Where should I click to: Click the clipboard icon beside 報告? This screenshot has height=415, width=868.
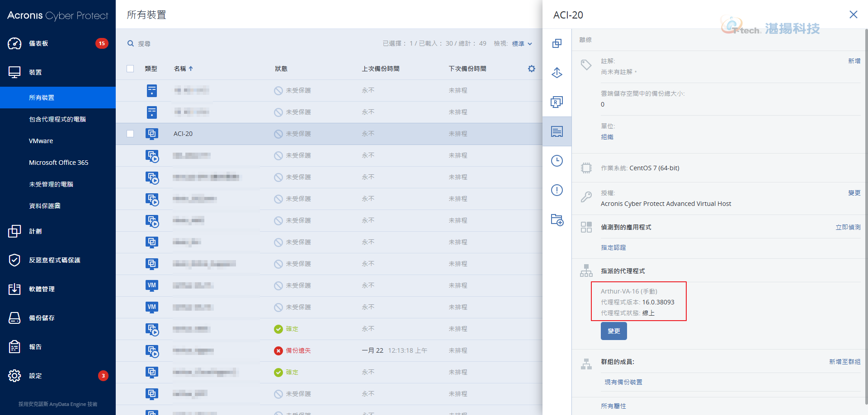(x=14, y=347)
